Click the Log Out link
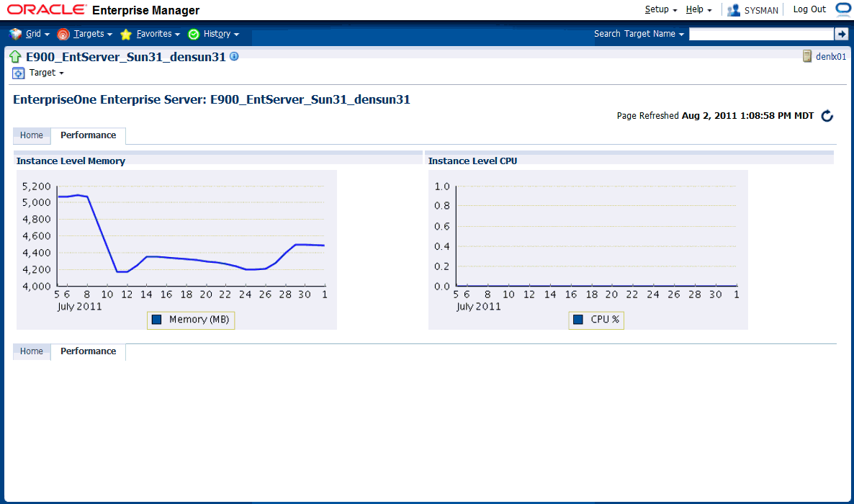The height and width of the screenshot is (504, 854). tap(809, 9)
